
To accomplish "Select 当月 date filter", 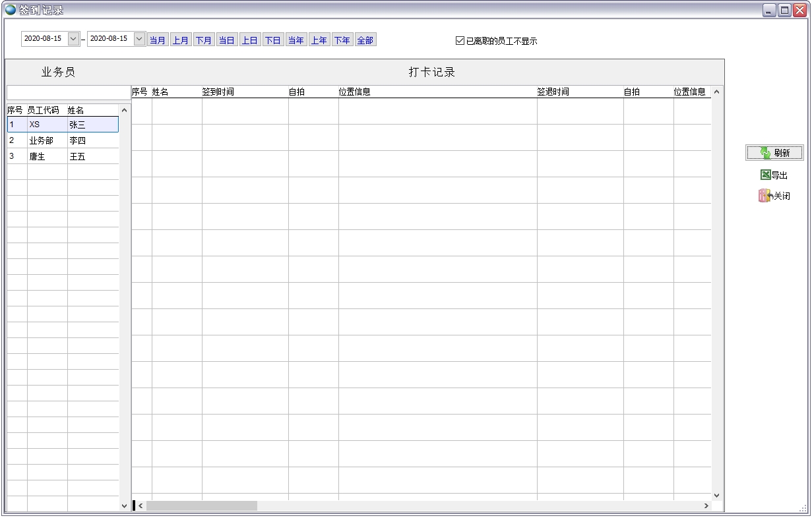I will (x=158, y=40).
